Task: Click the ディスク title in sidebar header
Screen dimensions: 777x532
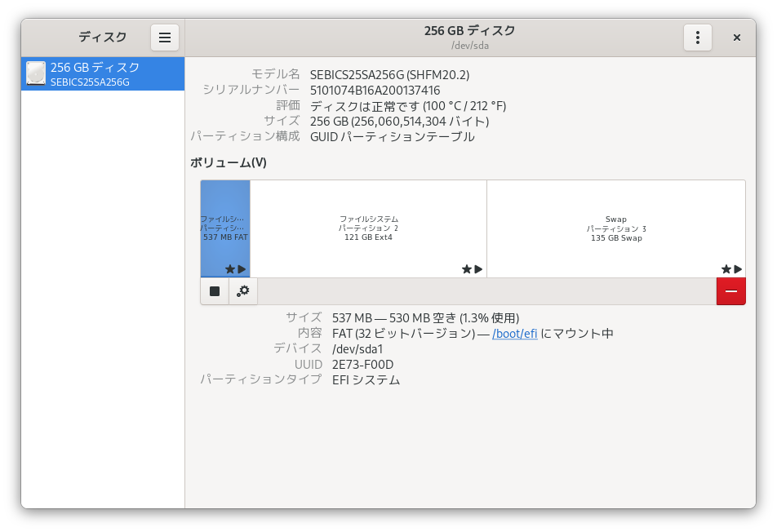Action: click(103, 38)
